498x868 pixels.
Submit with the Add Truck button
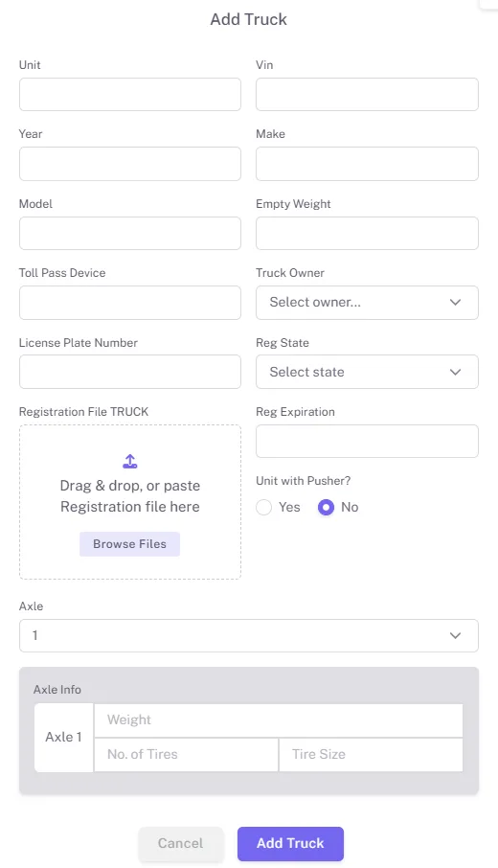coord(290,844)
